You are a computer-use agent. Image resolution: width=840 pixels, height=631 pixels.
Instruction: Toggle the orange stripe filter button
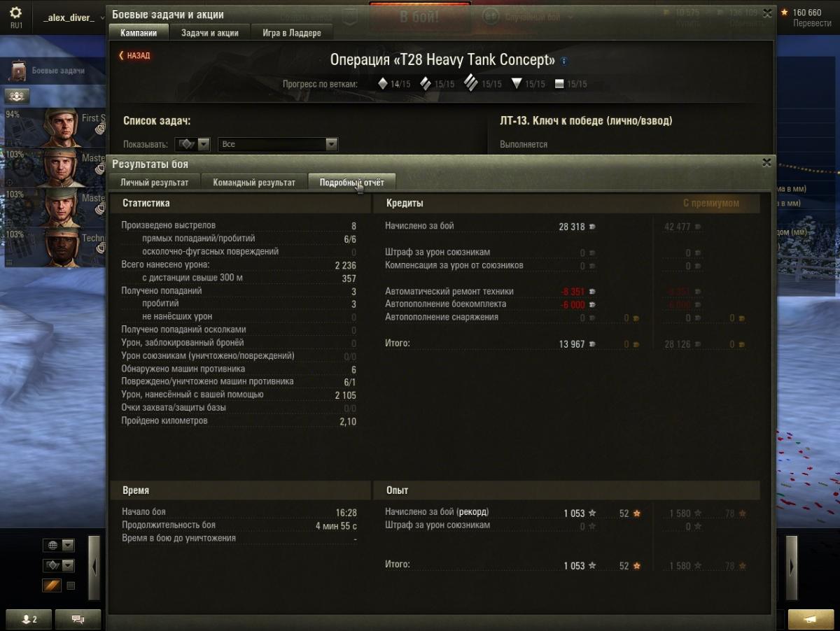(x=52, y=586)
